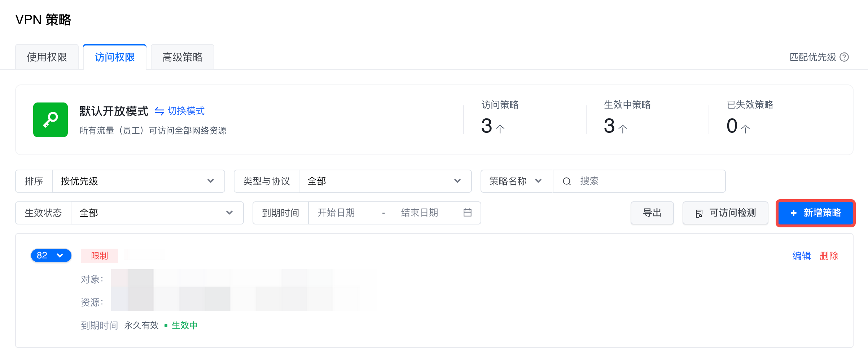Switch to the 使用权限 tab
This screenshot has height=358, width=868.
[47, 57]
